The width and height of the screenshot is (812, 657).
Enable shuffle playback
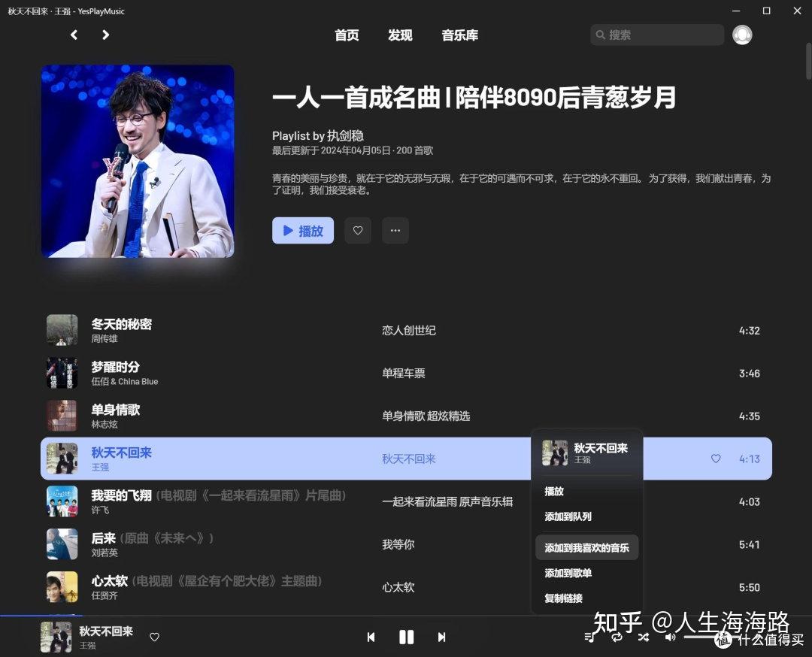643,637
